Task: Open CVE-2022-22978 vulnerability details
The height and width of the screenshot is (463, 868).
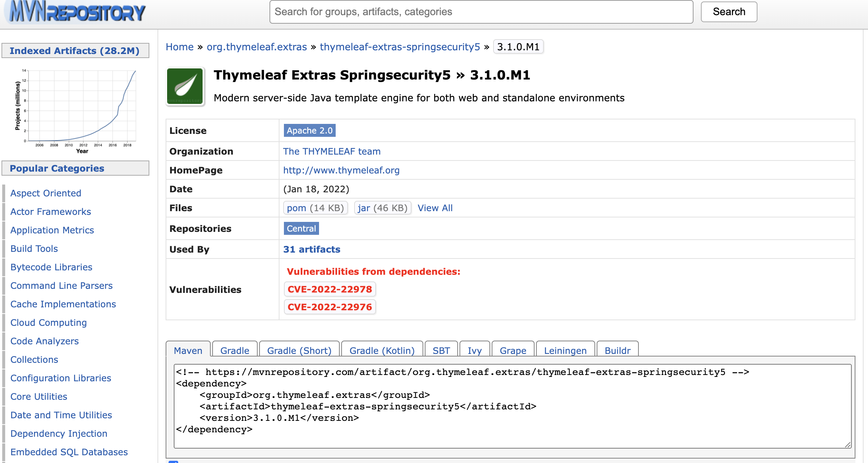Action: pyautogui.click(x=330, y=289)
